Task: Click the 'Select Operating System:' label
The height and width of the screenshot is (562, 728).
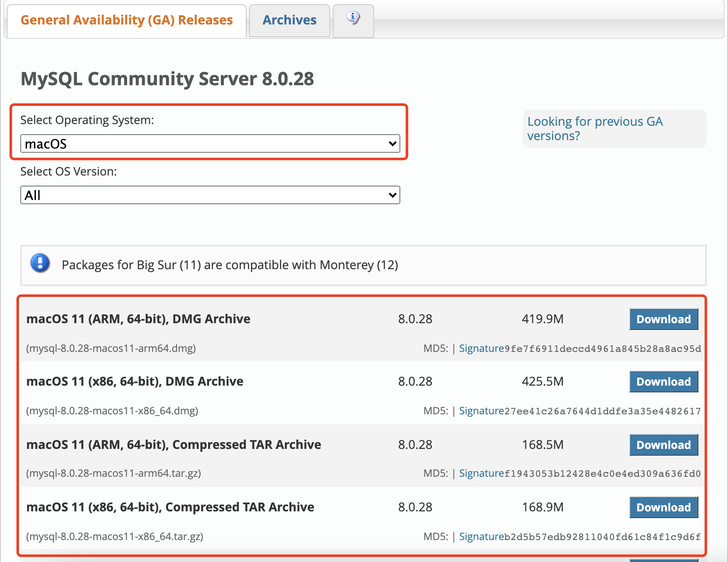Action: [87, 120]
